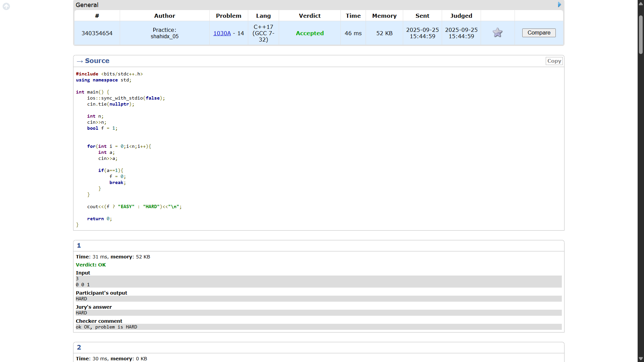Screen dimensions: 644x362
Task: Click the Source section heading
Action: point(97,61)
